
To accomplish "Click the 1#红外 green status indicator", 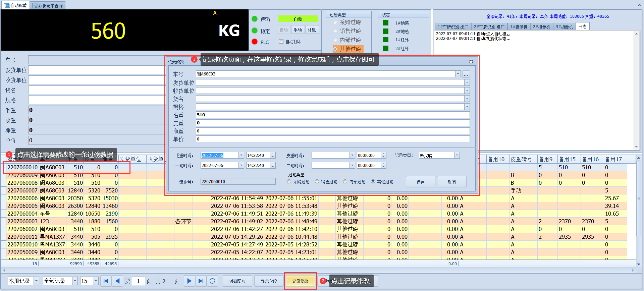I will [x=386, y=40].
